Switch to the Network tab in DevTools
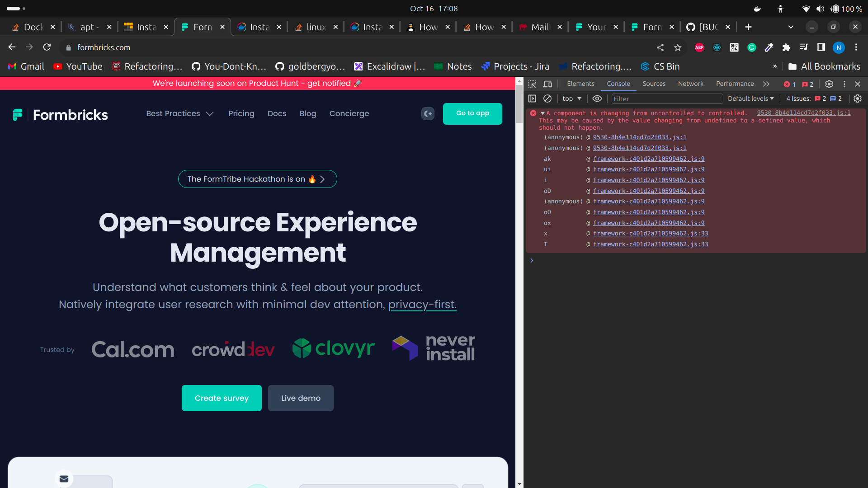 click(x=690, y=84)
